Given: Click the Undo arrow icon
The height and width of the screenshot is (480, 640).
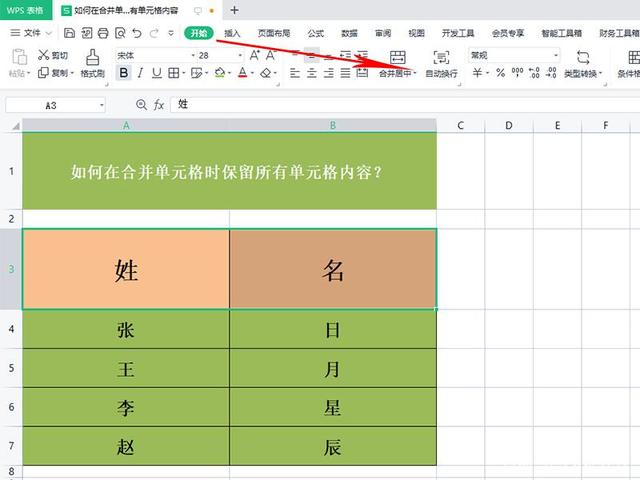Looking at the screenshot, I should [137, 33].
